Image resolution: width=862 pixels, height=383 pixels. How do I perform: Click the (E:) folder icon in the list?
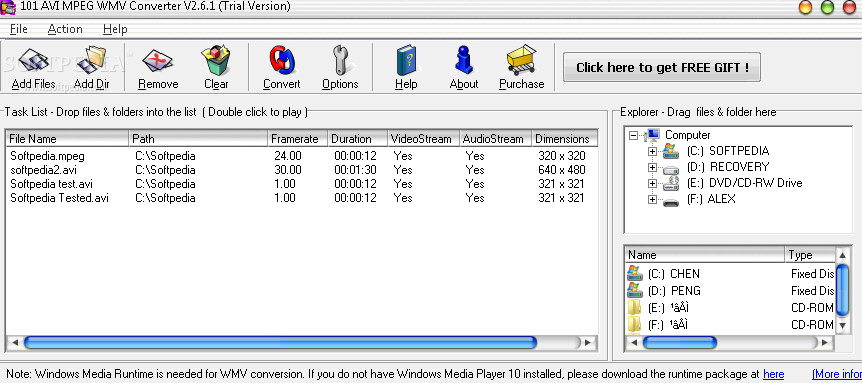635,308
